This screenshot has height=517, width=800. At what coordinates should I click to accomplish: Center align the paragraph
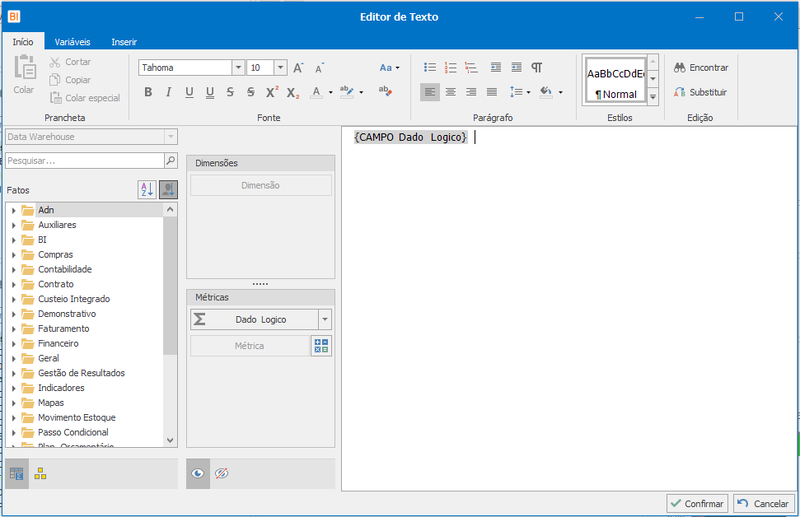coord(451,92)
